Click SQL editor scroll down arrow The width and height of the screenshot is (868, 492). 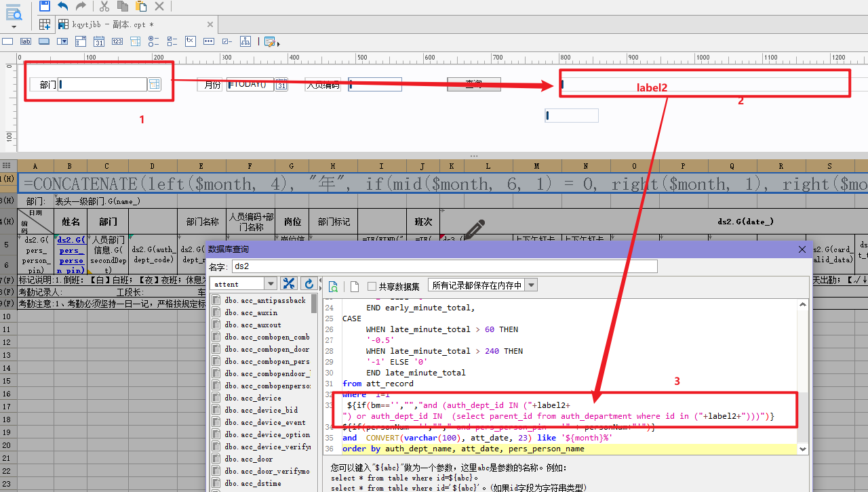point(804,449)
